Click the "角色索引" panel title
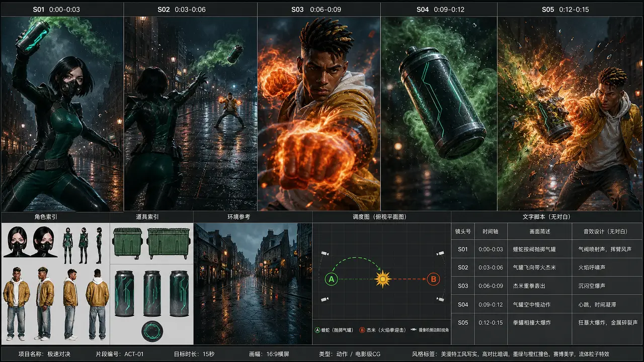644x362 pixels. point(46,217)
